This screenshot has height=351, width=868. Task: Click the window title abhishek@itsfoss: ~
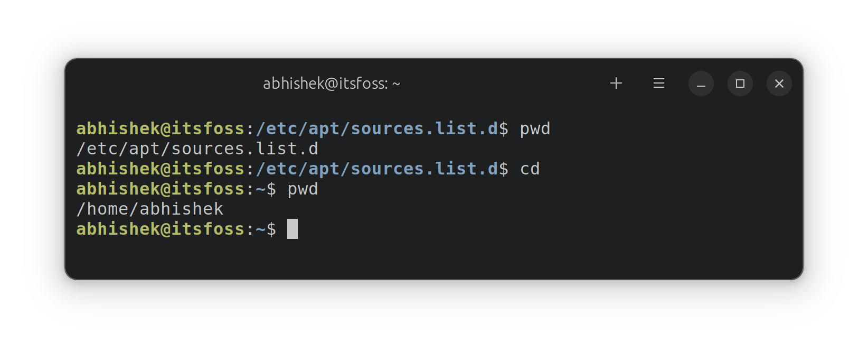tap(332, 84)
